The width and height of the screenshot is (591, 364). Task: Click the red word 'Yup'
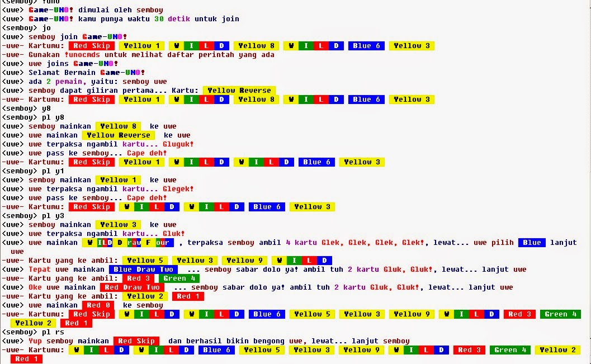click(x=35, y=341)
